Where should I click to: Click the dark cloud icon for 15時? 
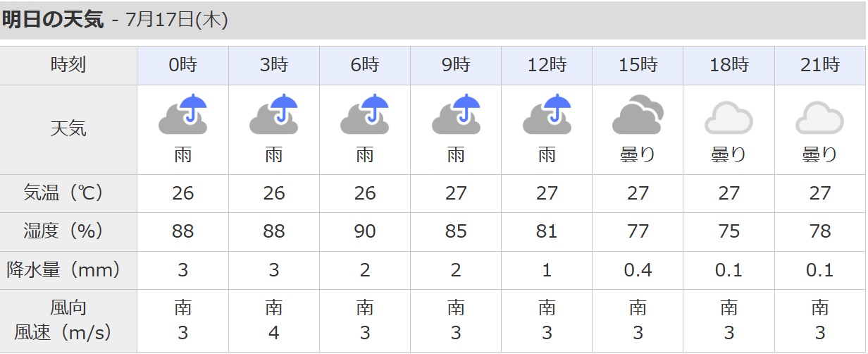point(638,117)
